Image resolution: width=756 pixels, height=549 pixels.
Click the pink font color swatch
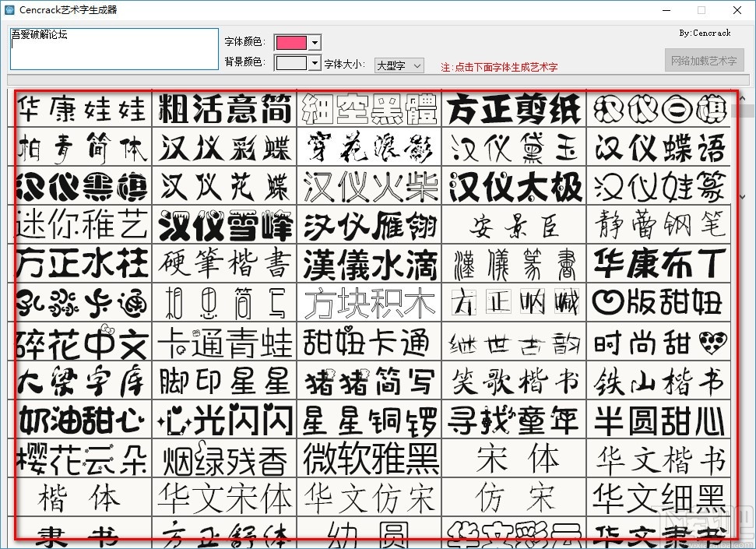click(x=292, y=42)
